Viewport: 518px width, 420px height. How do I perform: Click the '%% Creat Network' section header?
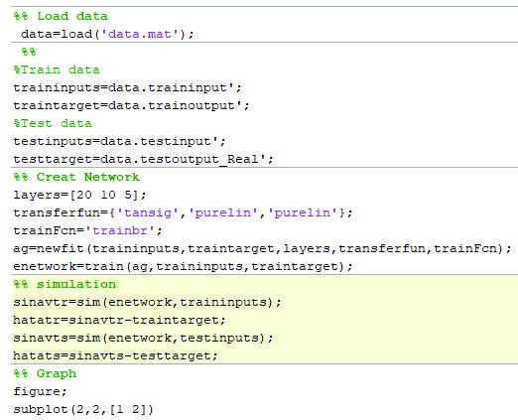[76, 177]
